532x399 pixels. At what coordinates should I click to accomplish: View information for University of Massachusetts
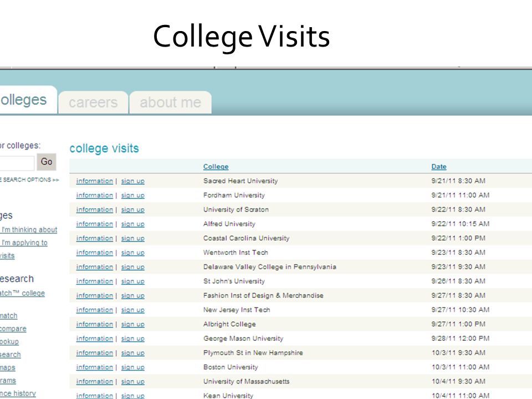pos(95,381)
